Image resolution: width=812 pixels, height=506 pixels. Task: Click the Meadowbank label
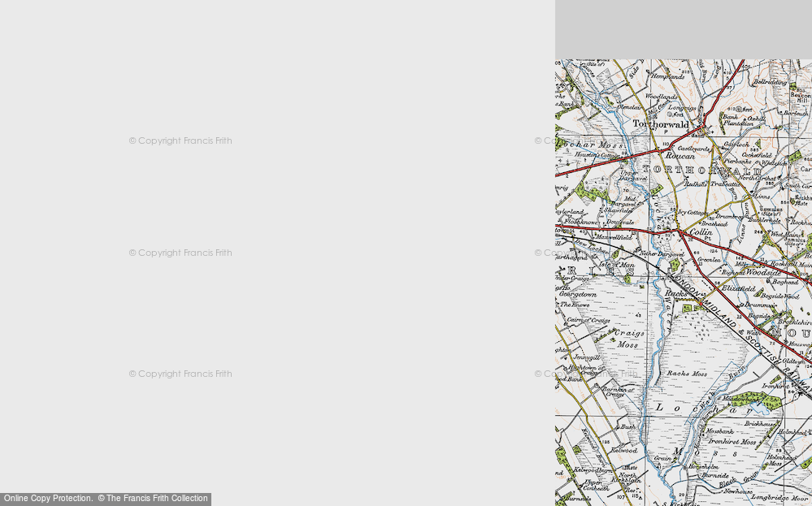[740, 400]
